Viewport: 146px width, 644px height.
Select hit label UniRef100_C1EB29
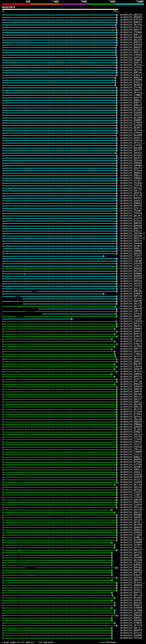pyautogui.click(x=131, y=321)
